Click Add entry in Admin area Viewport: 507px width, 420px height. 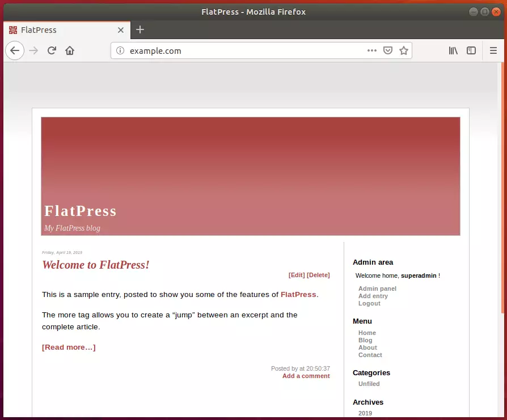pyautogui.click(x=373, y=296)
